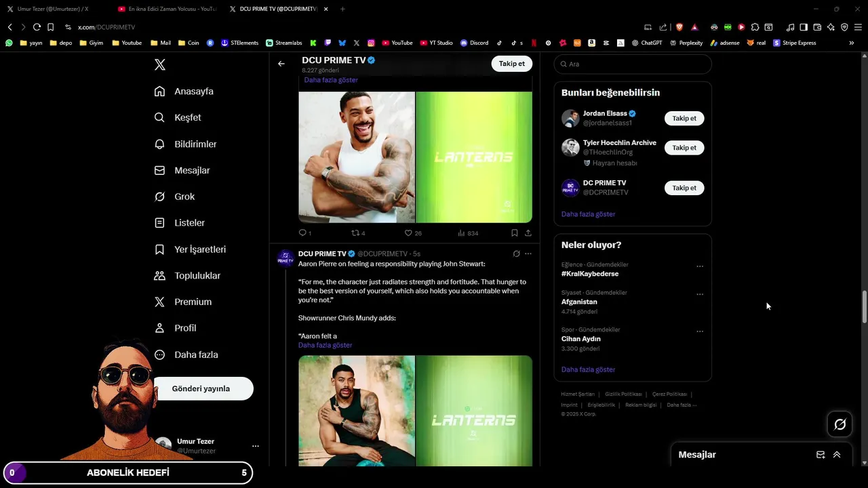Viewport: 868px width, 488px height.
Task: Follow DCU PRIME TV with header Takip et
Action: tap(512, 64)
